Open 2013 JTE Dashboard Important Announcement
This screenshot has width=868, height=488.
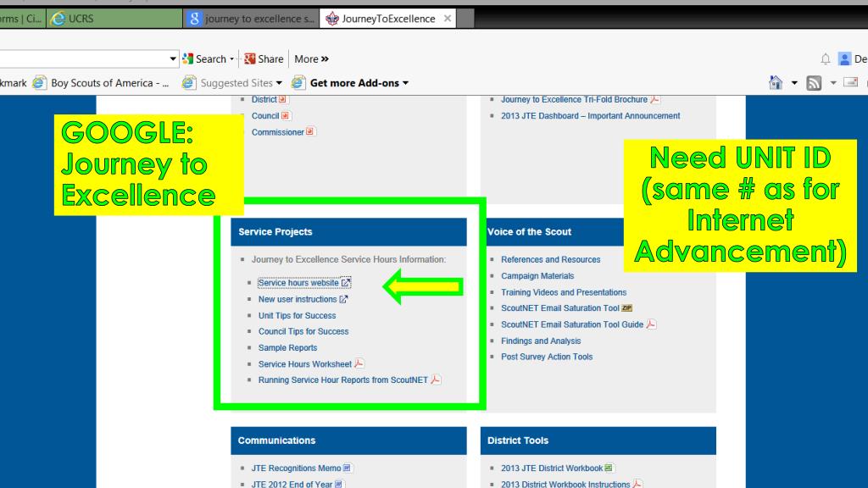590,115
